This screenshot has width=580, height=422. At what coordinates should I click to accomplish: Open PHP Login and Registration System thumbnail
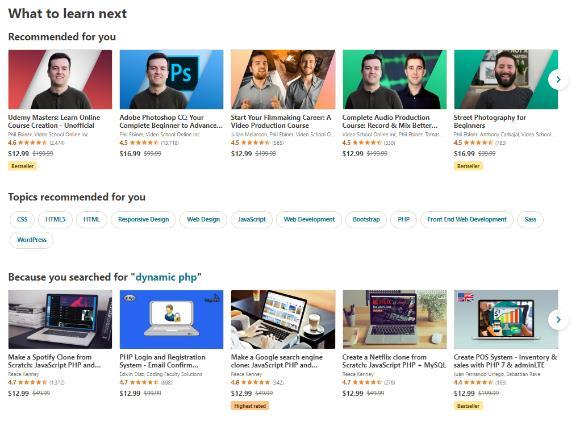tap(171, 319)
